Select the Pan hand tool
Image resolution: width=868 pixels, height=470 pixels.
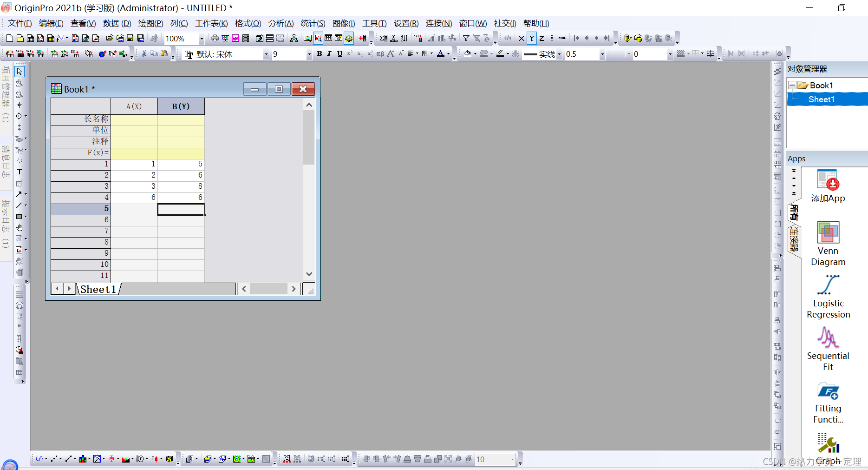pos(19,228)
